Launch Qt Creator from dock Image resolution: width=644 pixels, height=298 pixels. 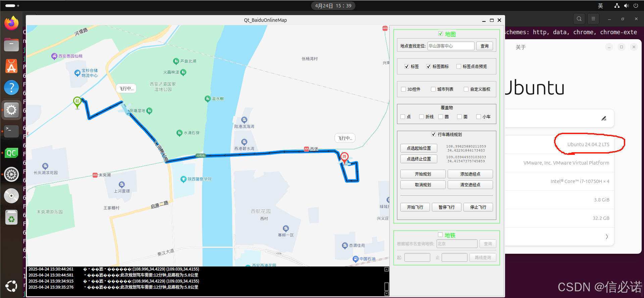(11, 153)
